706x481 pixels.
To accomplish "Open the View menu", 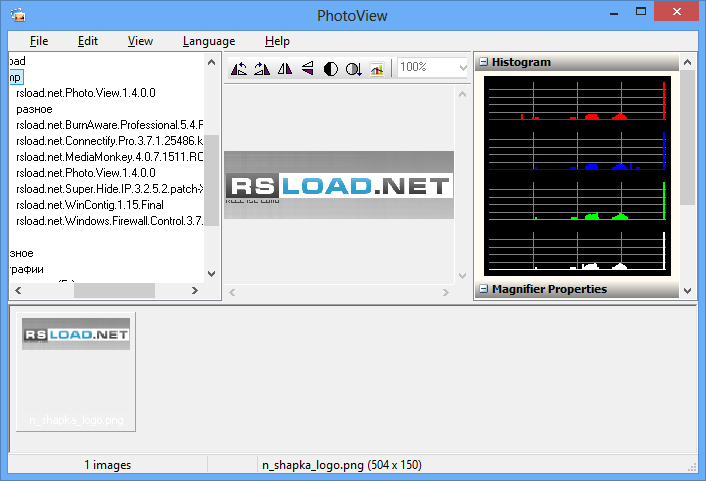I will tap(140, 41).
